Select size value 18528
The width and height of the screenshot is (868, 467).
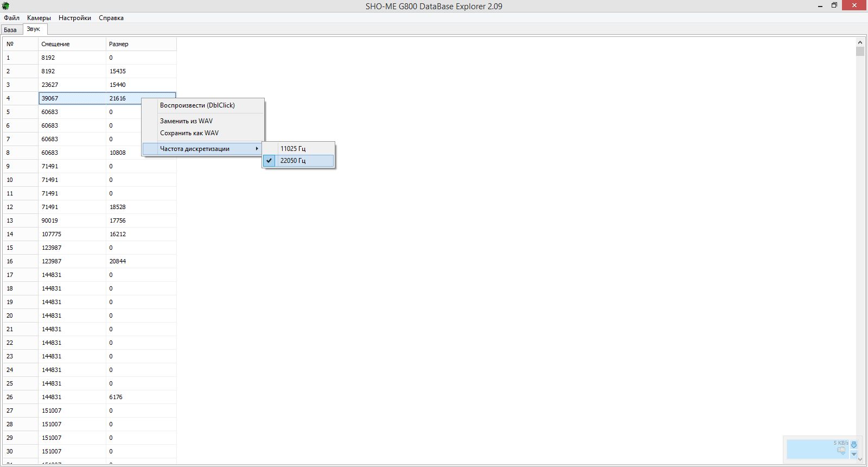(118, 207)
